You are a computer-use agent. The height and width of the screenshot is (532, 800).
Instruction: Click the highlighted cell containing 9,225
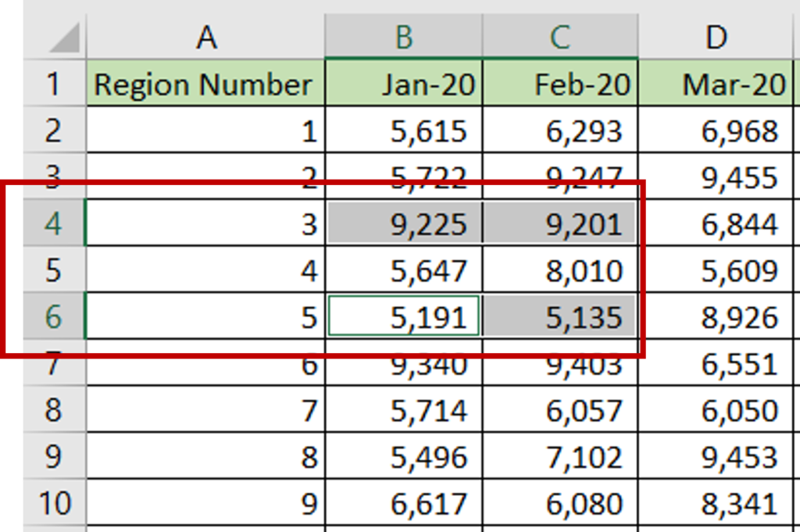click(403, 223)
